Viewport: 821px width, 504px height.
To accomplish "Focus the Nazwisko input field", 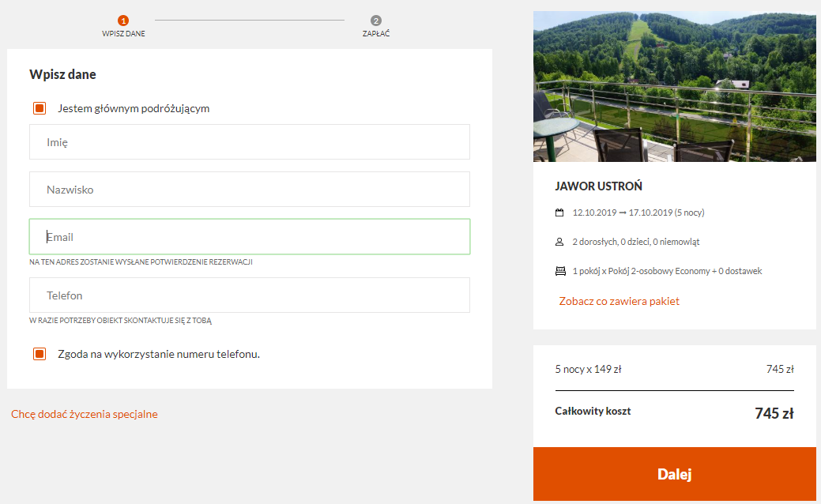I will click(250, 190).
